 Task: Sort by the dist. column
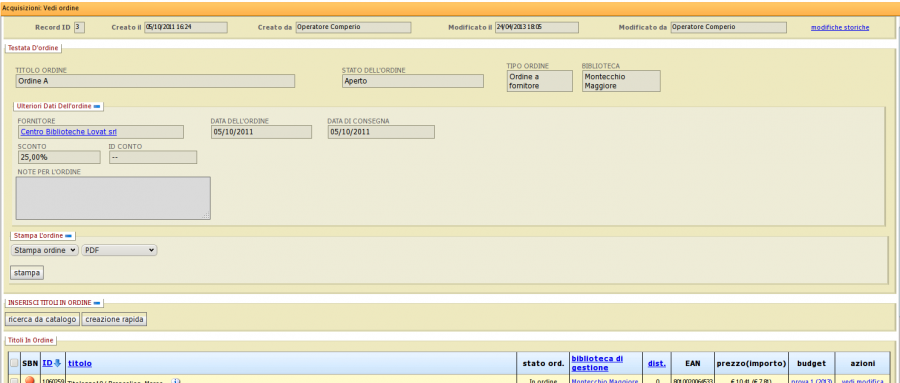[657, 363]
